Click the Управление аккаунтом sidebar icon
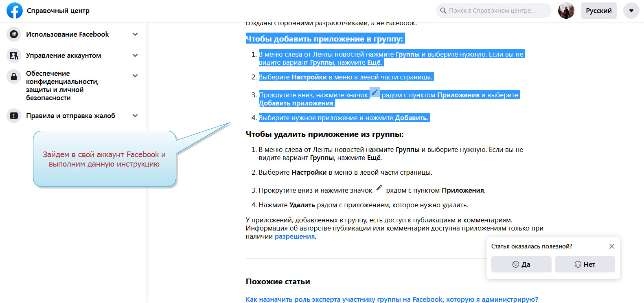 click(x=14, y=55)
